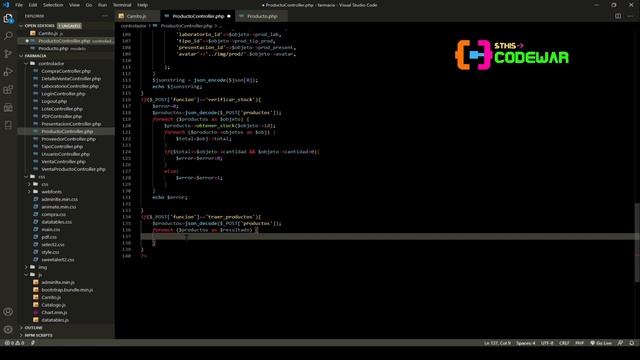Click Ln 137, Col 9 cursor position indicator
The image size is (640, 360).
coord(497,343)
